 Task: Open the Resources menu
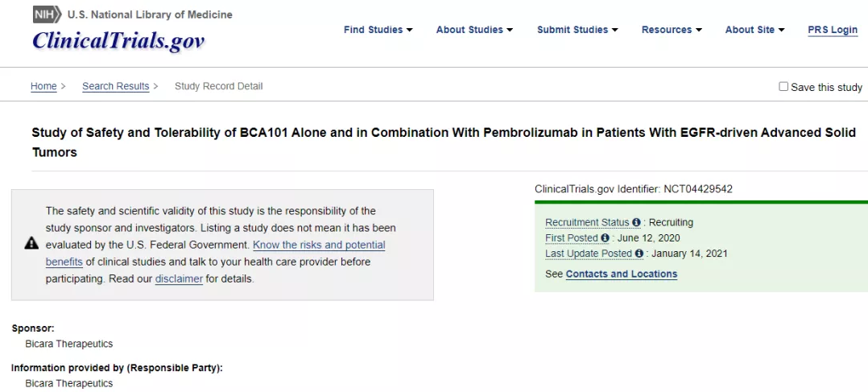(672, 30)
